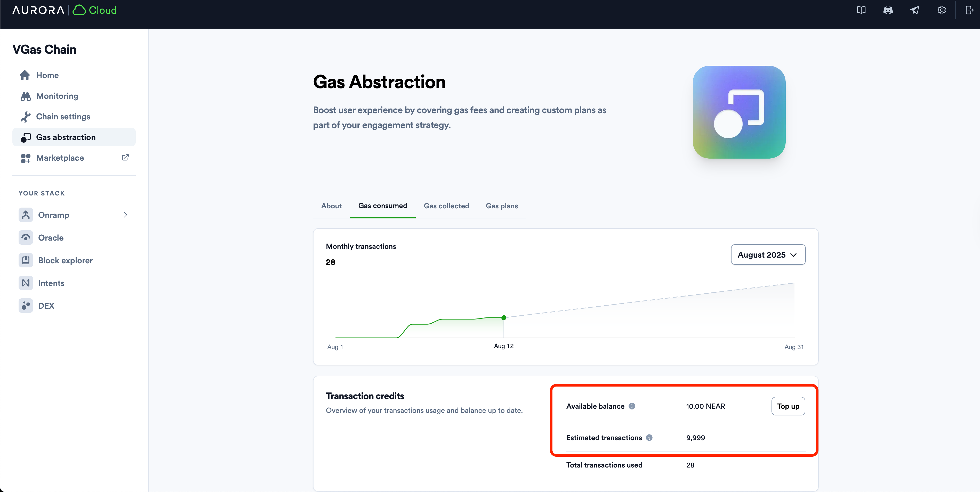Viewport: 980px width, 492px height.
Task: Open the settings gear icon
Action: pyautogui.click(x=942, y=10)
